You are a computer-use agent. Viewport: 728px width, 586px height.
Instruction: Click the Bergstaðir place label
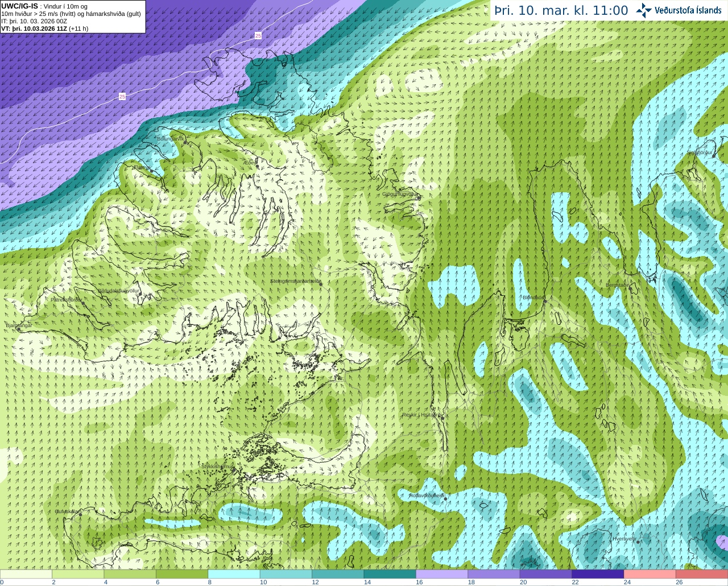[618, 285]
